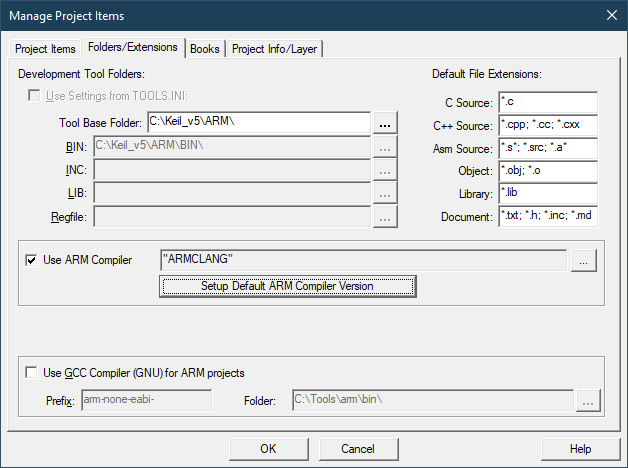The image size is (628, 468).
Task: Open the Books tab
Action: [x=205, y=49]
